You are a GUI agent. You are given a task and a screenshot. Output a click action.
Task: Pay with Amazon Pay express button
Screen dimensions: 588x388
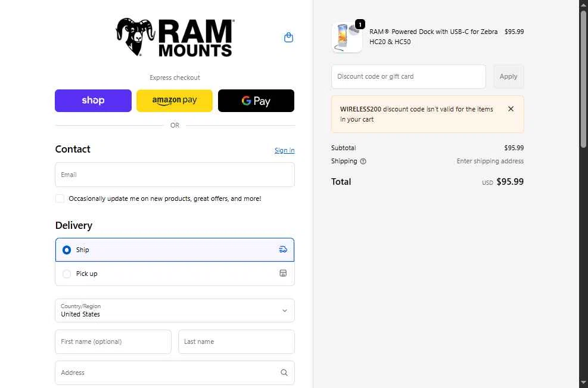coord(175,101)
